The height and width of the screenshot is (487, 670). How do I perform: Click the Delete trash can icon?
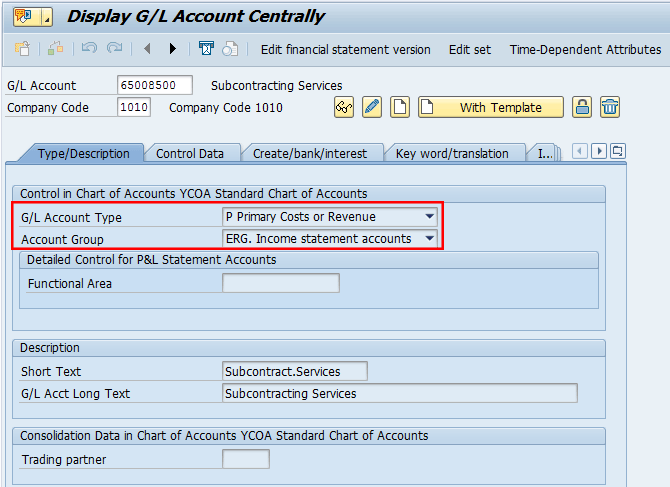click(610, 108)
